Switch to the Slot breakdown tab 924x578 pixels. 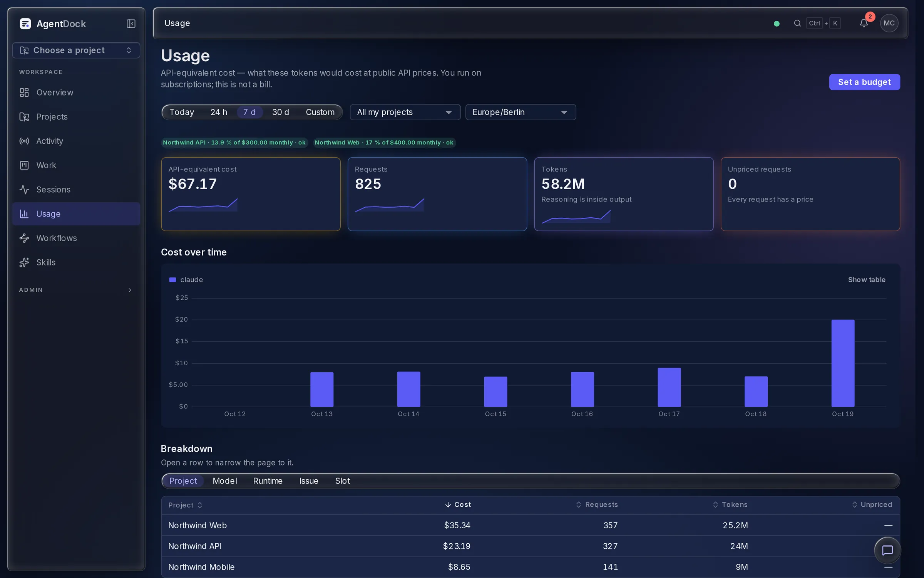343,481
